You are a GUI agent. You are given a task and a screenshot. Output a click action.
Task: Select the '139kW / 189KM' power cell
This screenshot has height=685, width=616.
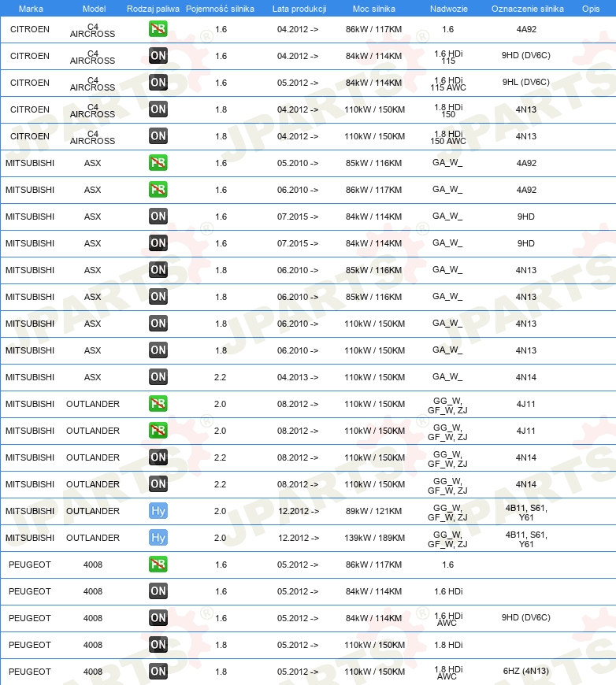coord(374,538)
